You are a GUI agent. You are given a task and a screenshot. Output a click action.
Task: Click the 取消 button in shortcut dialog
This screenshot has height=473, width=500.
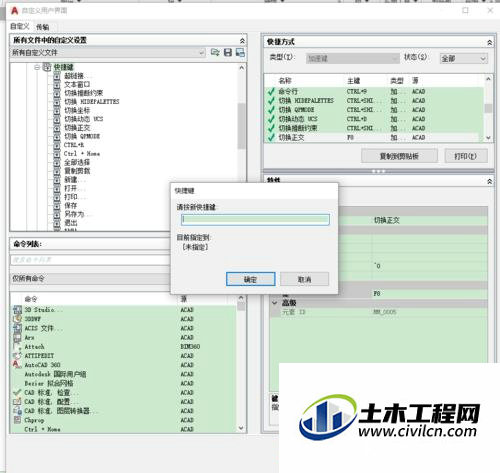pos(304,279)
